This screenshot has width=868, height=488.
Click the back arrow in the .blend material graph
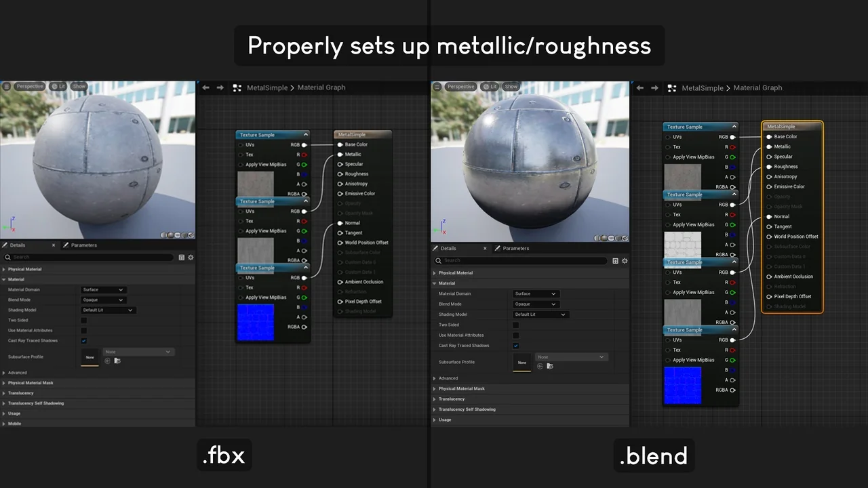pyautogui.click(x=639, y=88)
